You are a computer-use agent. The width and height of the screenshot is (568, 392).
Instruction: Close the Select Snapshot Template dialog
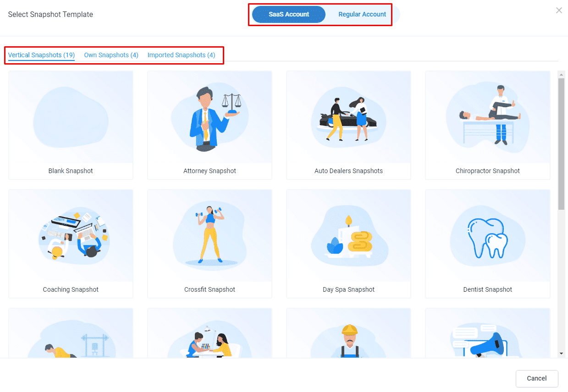(x=559, y=11)
